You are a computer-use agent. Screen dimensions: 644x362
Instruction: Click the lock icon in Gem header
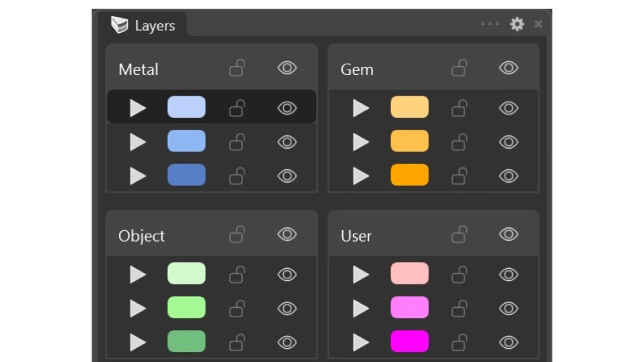coord(459,68)
